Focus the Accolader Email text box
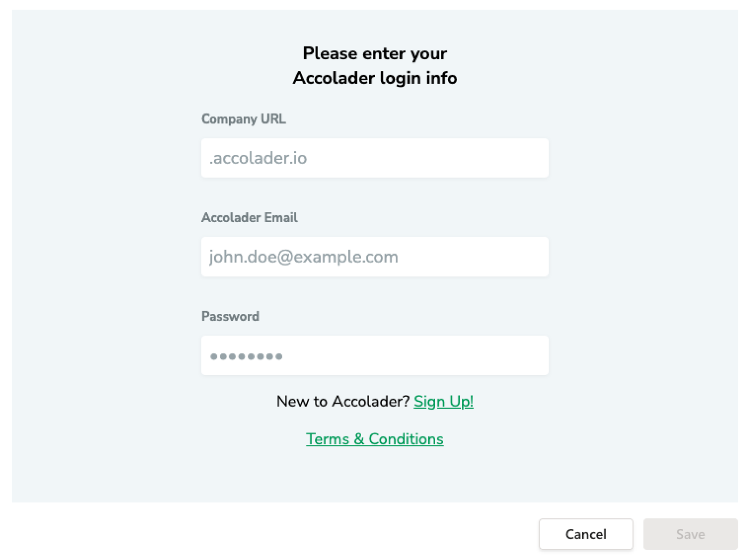The width and height of the screenshot is (750, 560). click(374, 257)
